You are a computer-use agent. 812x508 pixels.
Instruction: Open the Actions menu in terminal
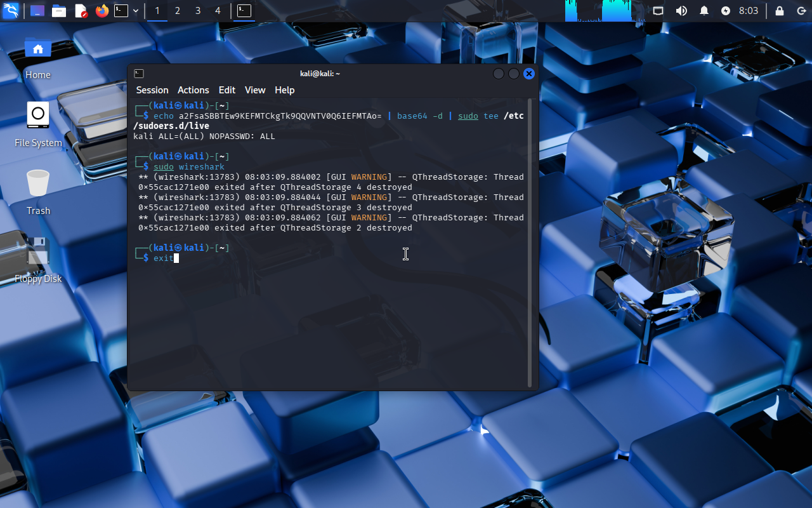pos(193,90)
